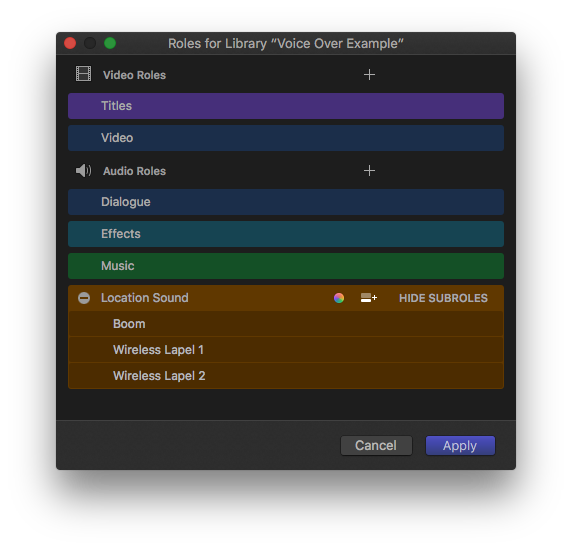Remove Location Sound role with minus icon
The width and height of the screenshot is (572, 550).
(x=84, y=298)
